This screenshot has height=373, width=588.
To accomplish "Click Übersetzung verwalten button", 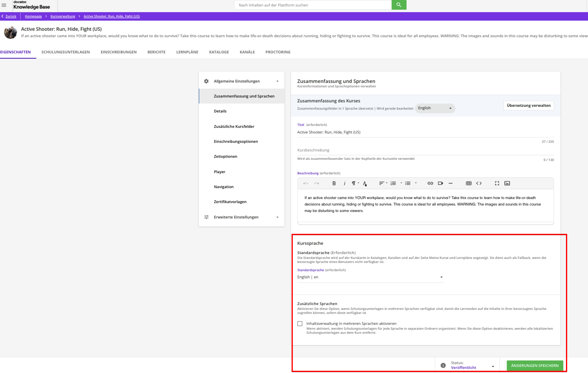I will (529, 106).
